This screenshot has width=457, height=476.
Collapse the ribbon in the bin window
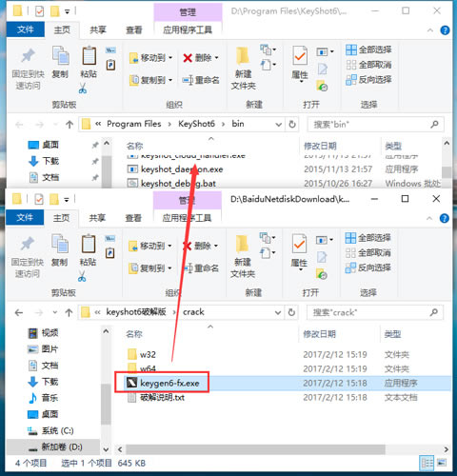coord(430,30)
